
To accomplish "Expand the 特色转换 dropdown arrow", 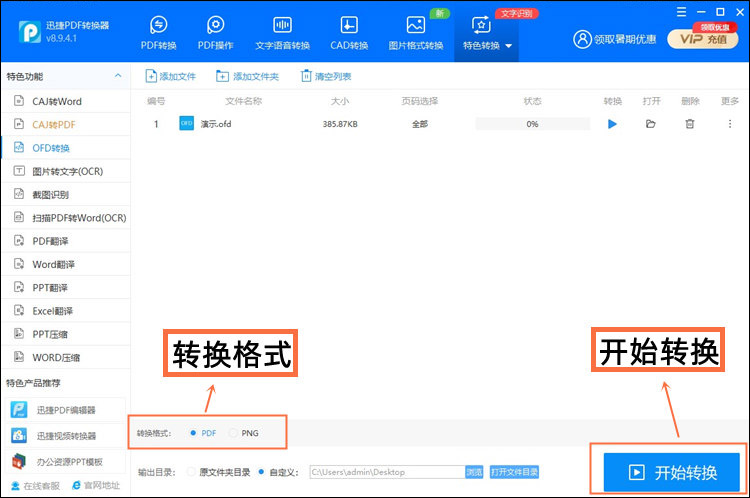I will pyautogui.click(x=508, y=46).
